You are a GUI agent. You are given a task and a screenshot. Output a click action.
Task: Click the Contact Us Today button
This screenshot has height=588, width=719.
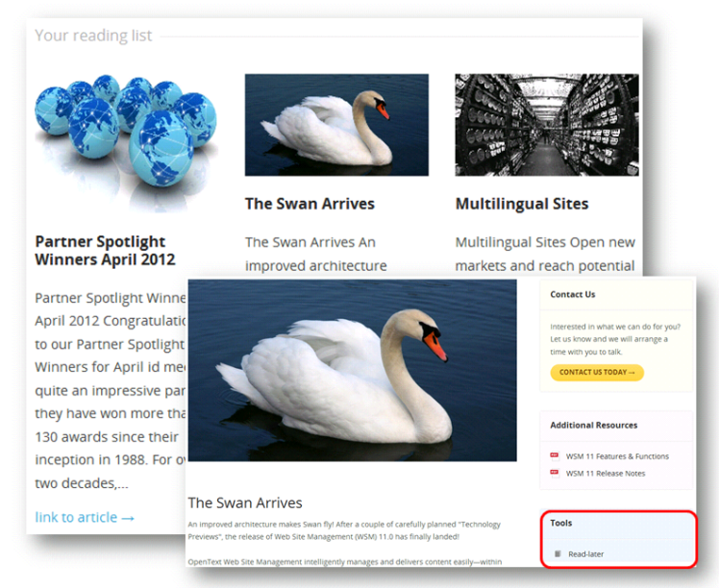[x=597, y=372]
